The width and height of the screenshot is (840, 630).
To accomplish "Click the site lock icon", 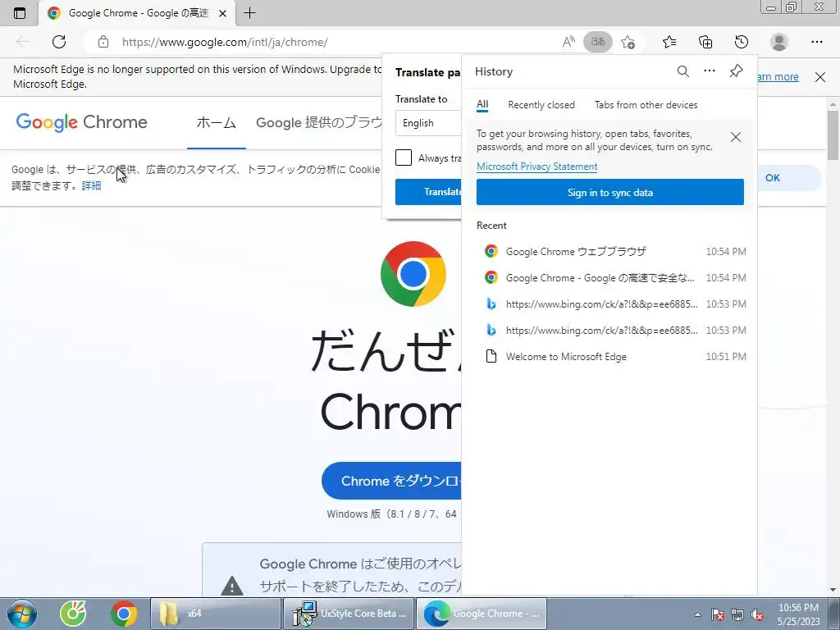I will pyautogui.click(x=103, y=42).
